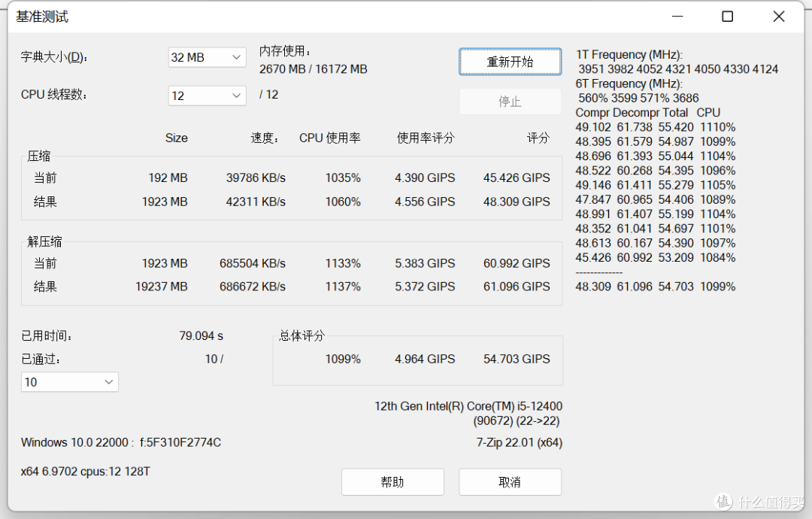Click the 压缩 group label
This screenshot has height=519, width=812.
click(39, 156)
